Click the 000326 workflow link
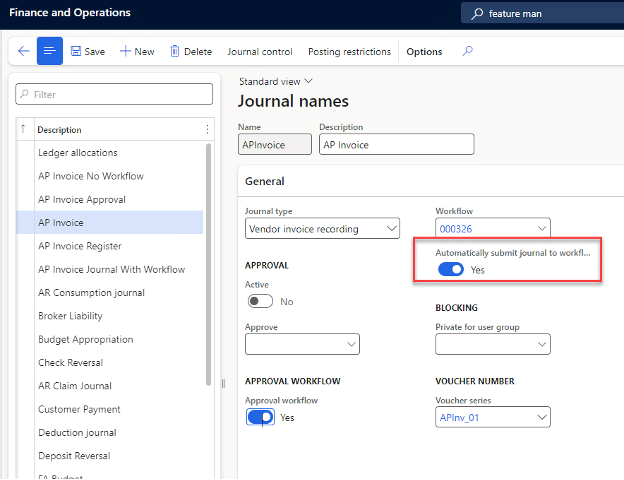This screenshot has height=480, width=624. click(x=456, y=229)
